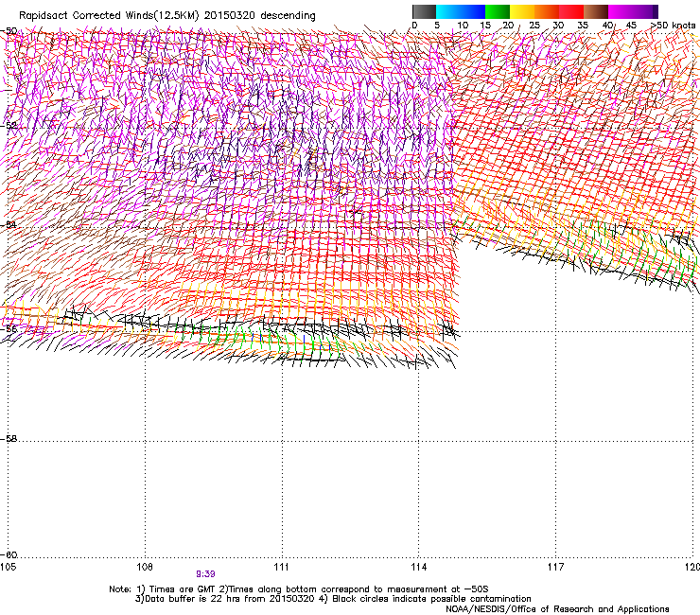
Task: Click the '-54' latitude axis label
Action: click(x=9, y=224)
